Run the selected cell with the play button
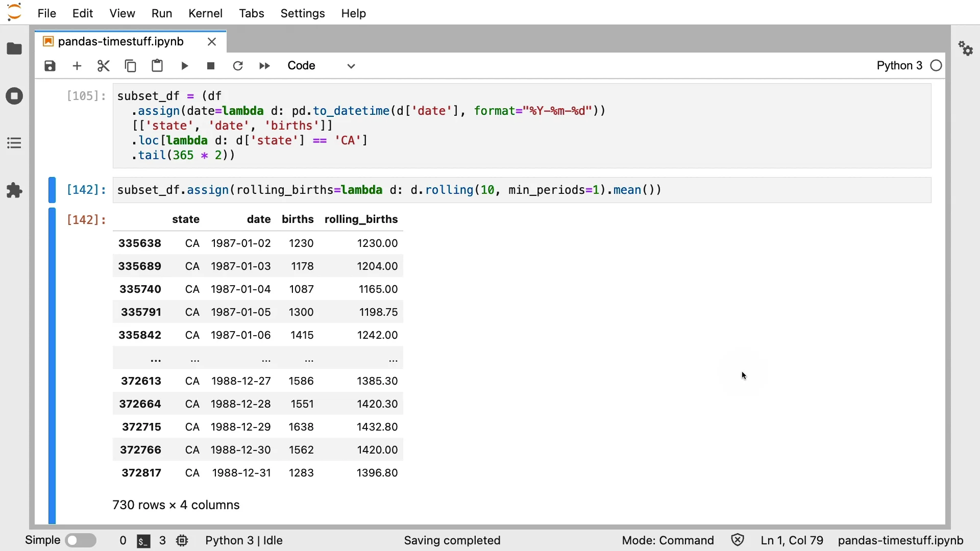980x551 pixels. (x=185, y=66)
